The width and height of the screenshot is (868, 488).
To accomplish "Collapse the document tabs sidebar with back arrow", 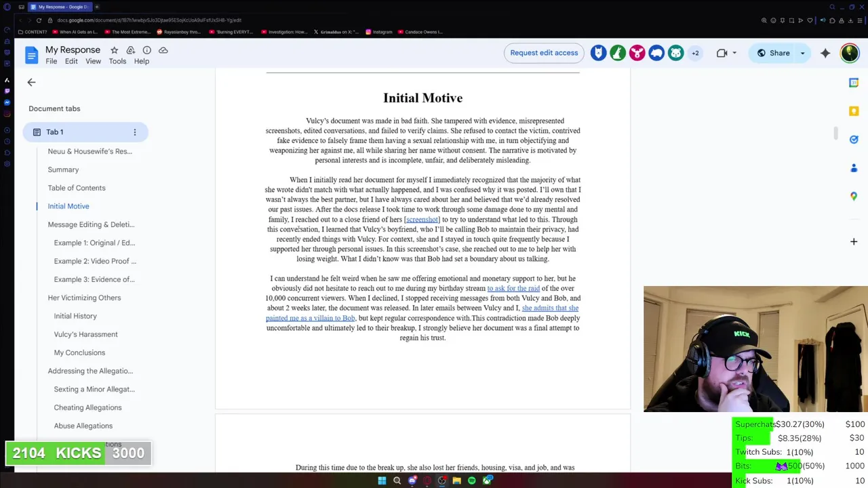I will [31, 82].
